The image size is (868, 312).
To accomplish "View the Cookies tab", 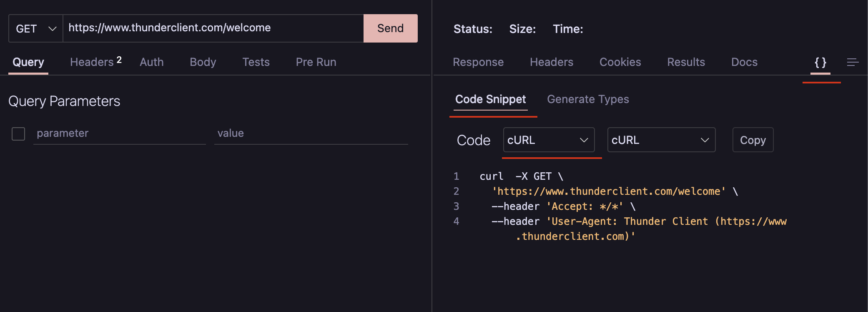I will pyautogui.click(x=620, y=62).
